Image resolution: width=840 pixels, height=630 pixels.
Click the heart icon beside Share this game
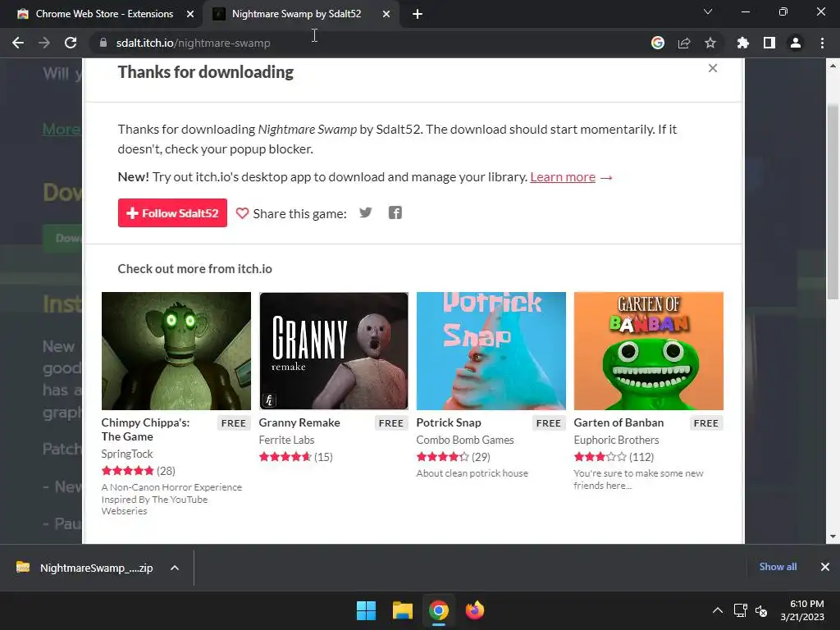click(x=242, y=213)
